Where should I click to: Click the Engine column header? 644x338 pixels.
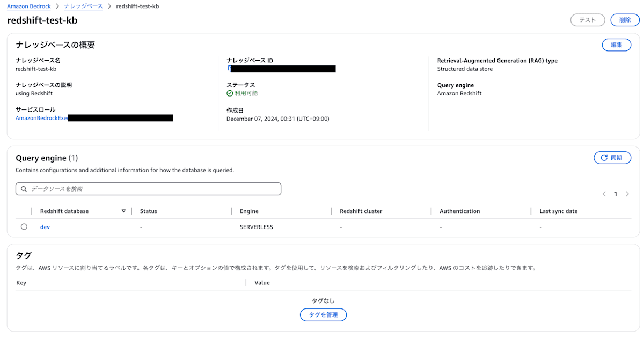click(x=249, y=211)
